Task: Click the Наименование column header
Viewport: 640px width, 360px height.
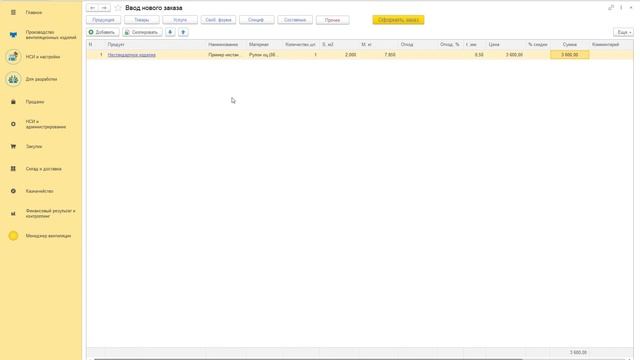Action: pyautogui.click(x=226, y=44)
